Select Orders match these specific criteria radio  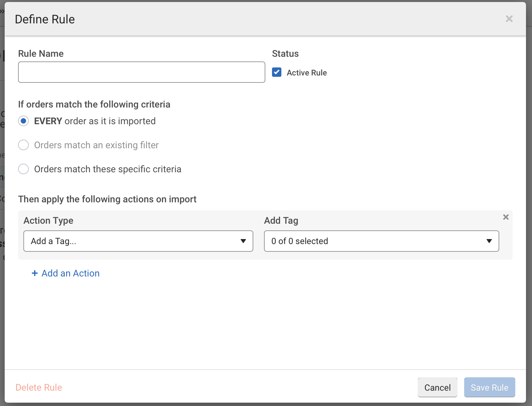(23, 169)
